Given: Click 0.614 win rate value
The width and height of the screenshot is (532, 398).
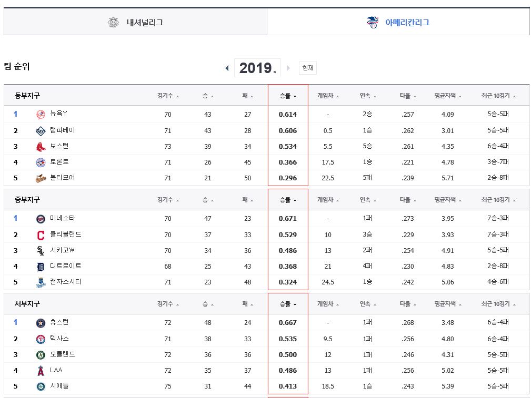Looking at the screenshot, I should click(288, 114).
